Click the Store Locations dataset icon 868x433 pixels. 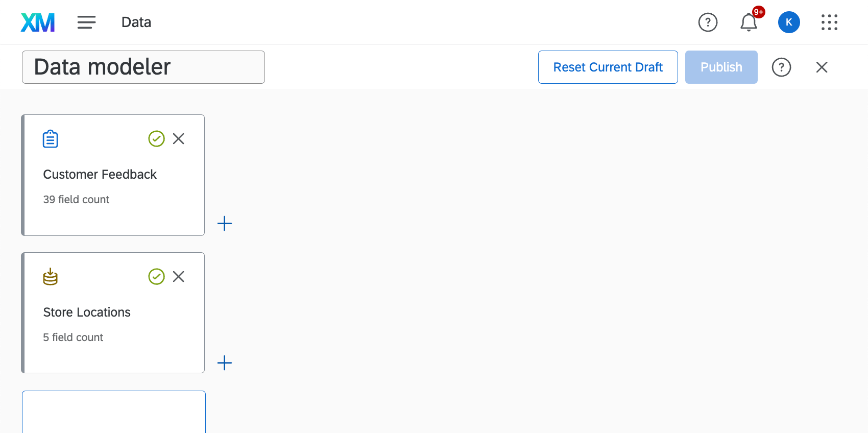50,276
